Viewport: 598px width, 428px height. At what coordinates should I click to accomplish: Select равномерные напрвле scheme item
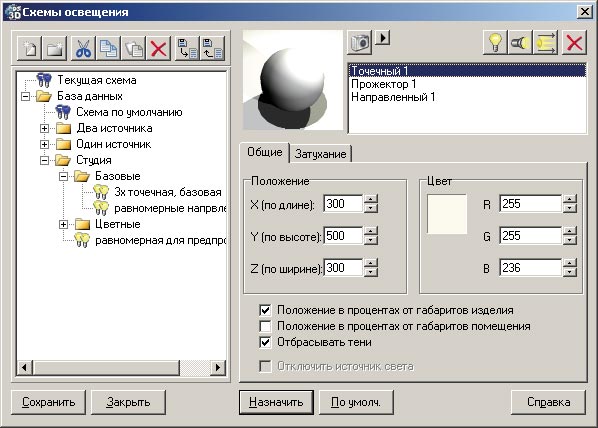[x=170, y=208]
